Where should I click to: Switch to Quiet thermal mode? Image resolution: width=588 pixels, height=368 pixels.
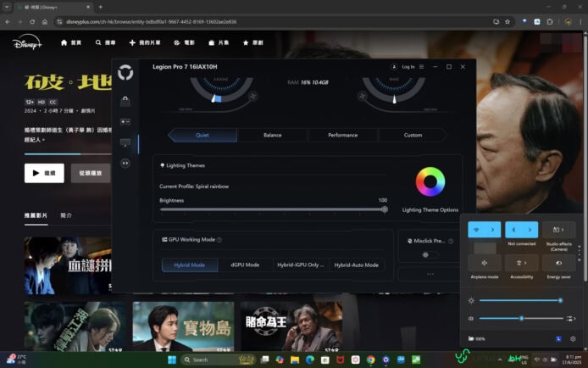click(x=202, y=135)
